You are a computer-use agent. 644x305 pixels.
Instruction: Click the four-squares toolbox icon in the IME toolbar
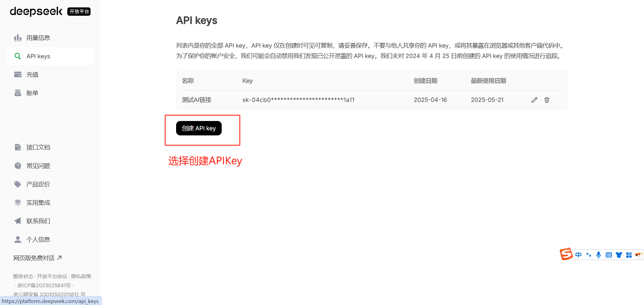tap(629, 255)
